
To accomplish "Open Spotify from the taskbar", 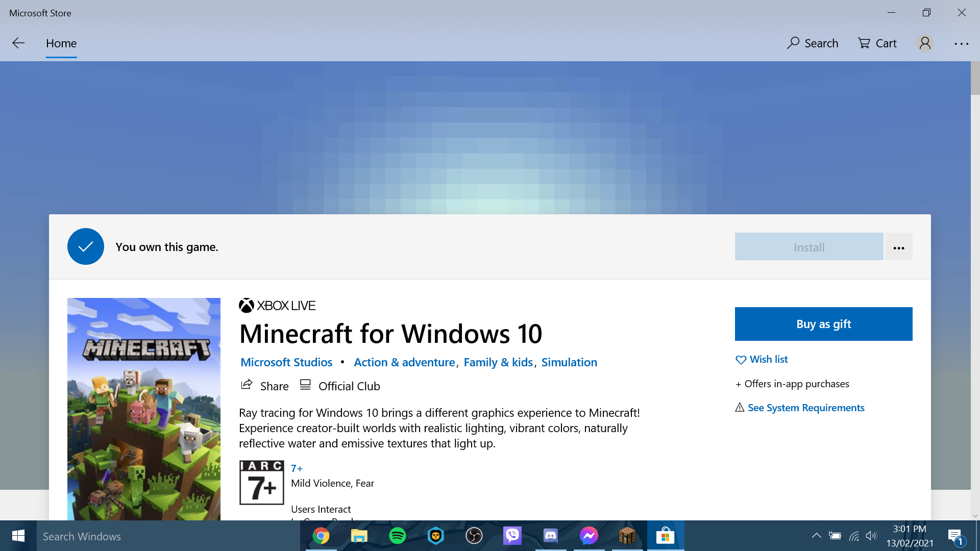I will [397, 536].
